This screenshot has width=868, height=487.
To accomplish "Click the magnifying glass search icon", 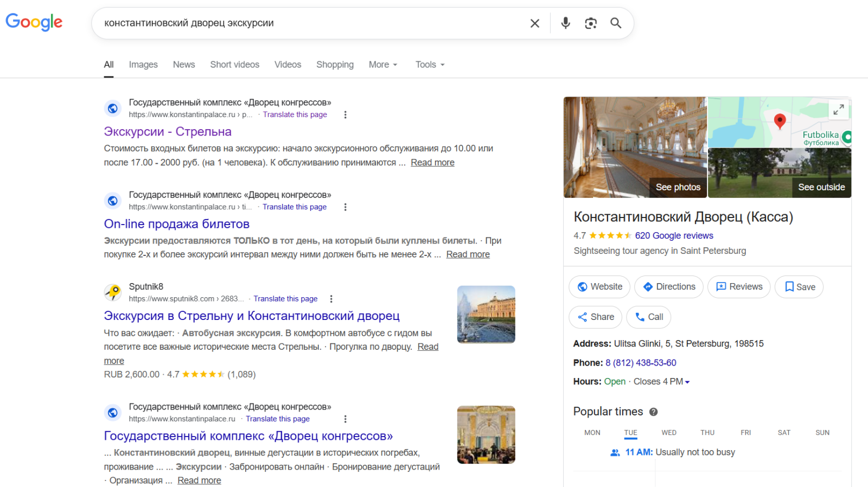I will [615, 23].
